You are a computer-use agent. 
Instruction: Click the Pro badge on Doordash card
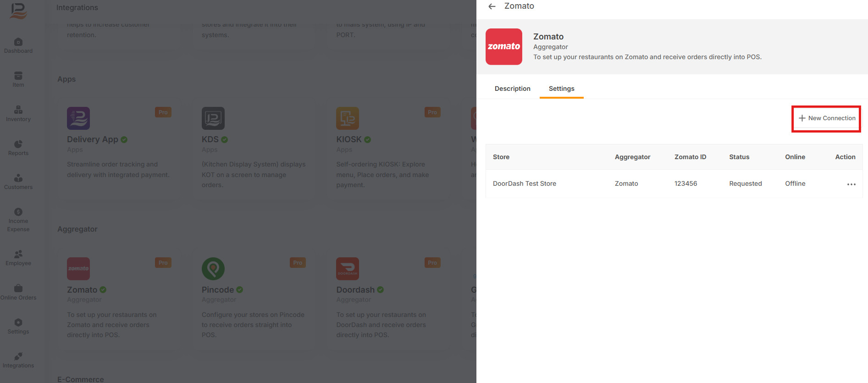point(432,263)
